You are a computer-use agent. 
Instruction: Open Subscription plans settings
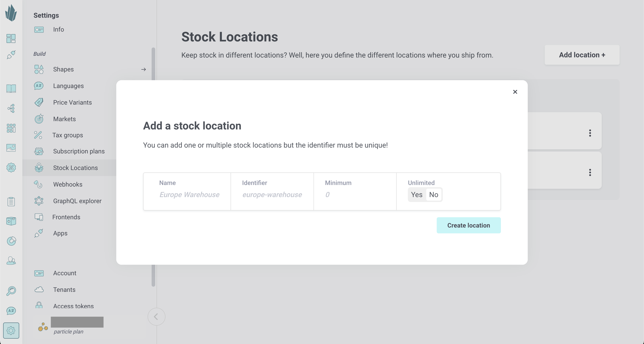(79, 151)
